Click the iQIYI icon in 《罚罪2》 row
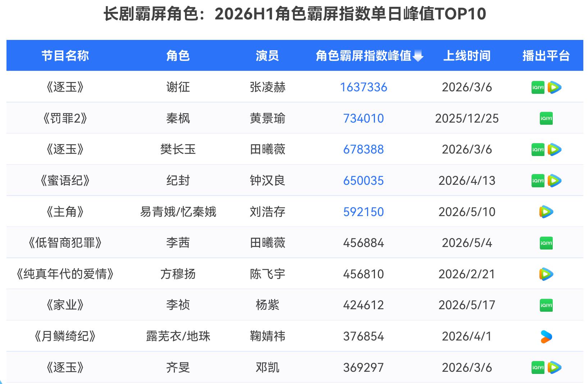This screenshot has width=588, height=384. point(546,119)
